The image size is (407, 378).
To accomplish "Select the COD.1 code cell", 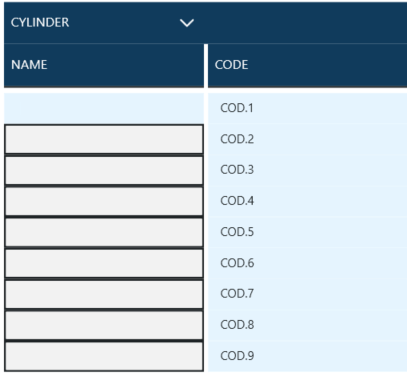I will (x=307, y=108).
